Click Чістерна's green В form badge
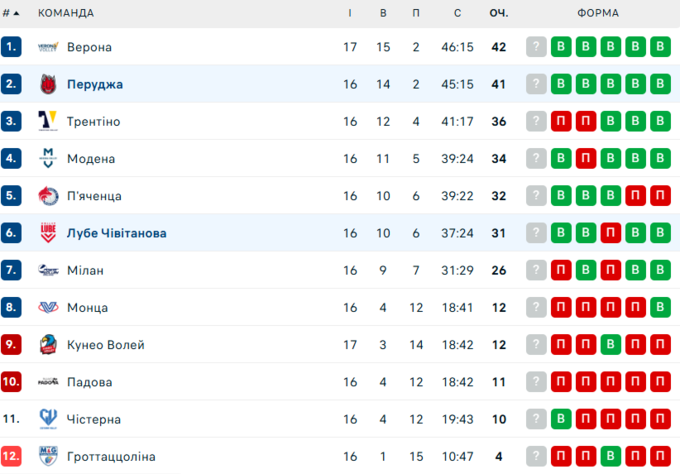 click(561, 419)
